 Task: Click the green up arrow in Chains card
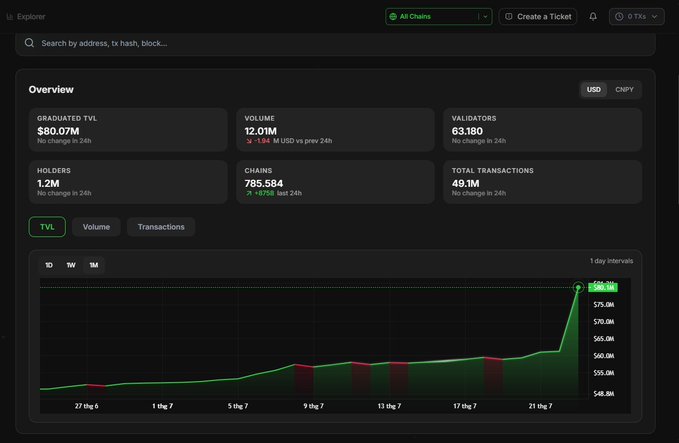point(249,194)
